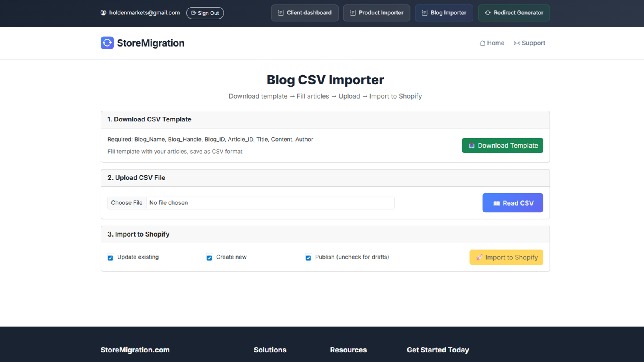Click the Home icon in the header
644x362 pixels.
(x=481, y=43)
